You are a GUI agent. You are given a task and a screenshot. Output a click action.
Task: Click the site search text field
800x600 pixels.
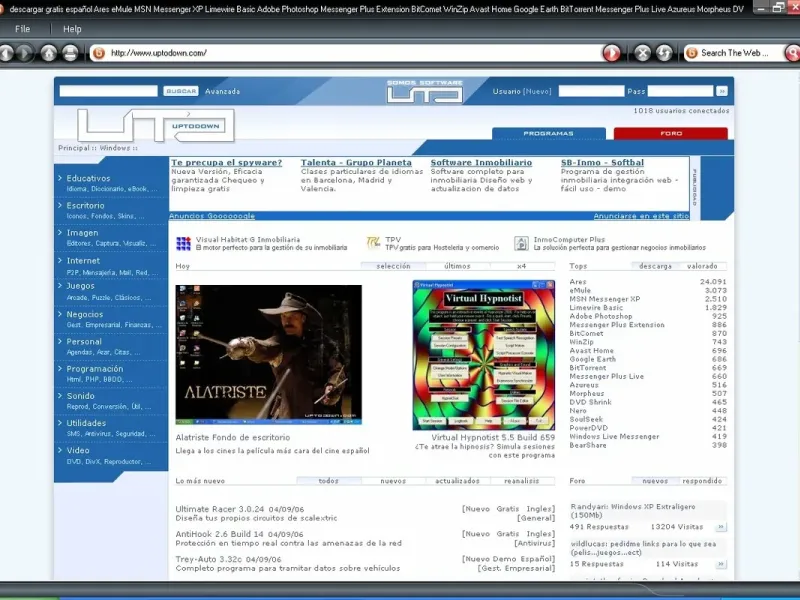coord(109,91)
